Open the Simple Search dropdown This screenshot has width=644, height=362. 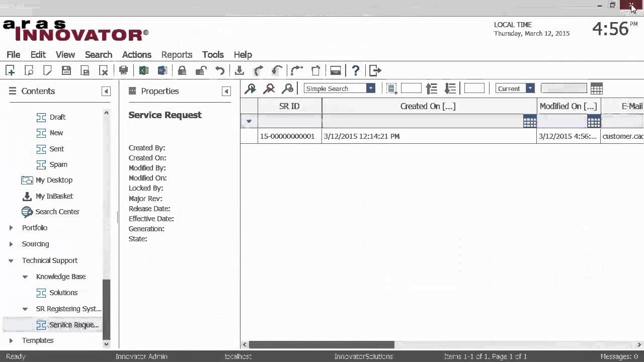(371, 88)
